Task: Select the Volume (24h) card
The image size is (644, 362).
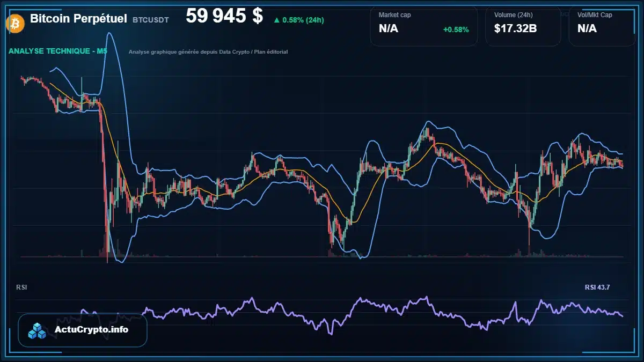Action: [523, 26]
